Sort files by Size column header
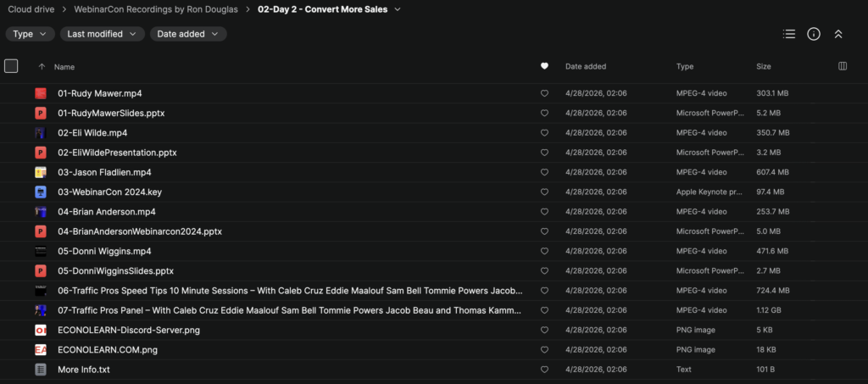Image resolution: width=868 pixels, height=384 pixels. 764,66
